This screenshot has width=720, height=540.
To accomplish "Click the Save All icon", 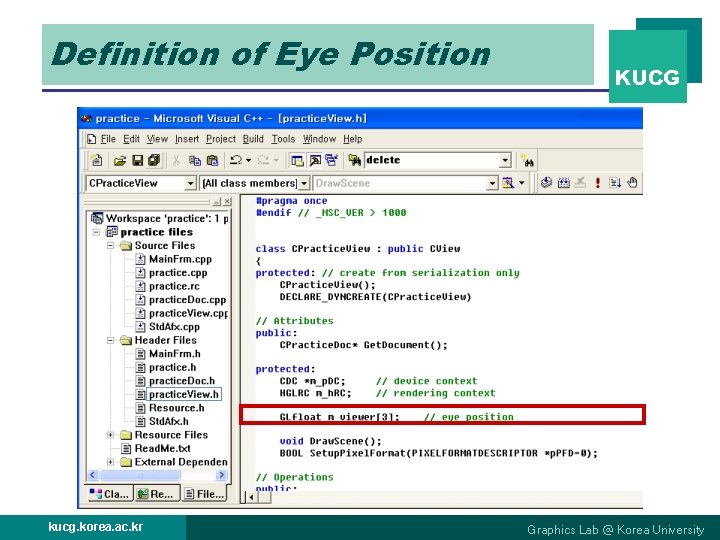I will [154, 160].
